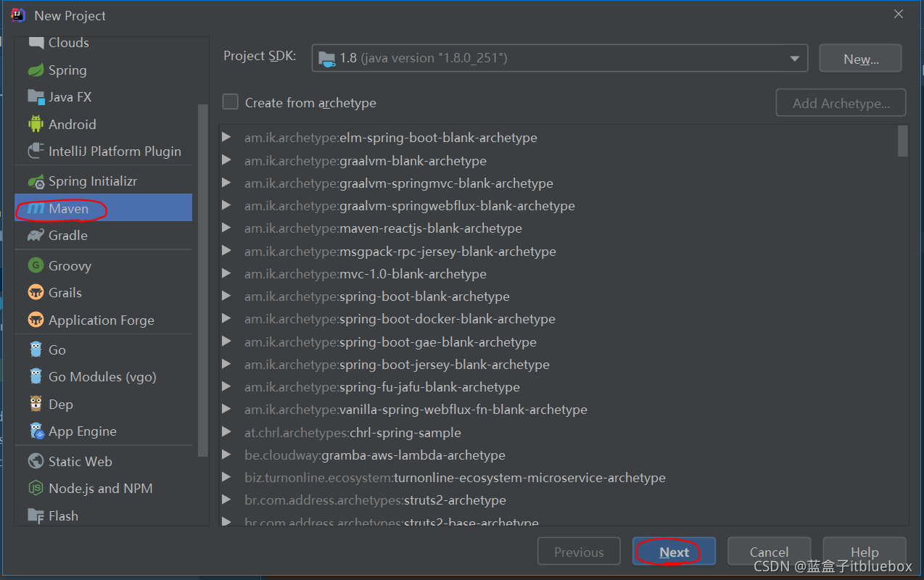924x580 pixels.
Task: Close the New Project dialog
Action: (899, 14)
